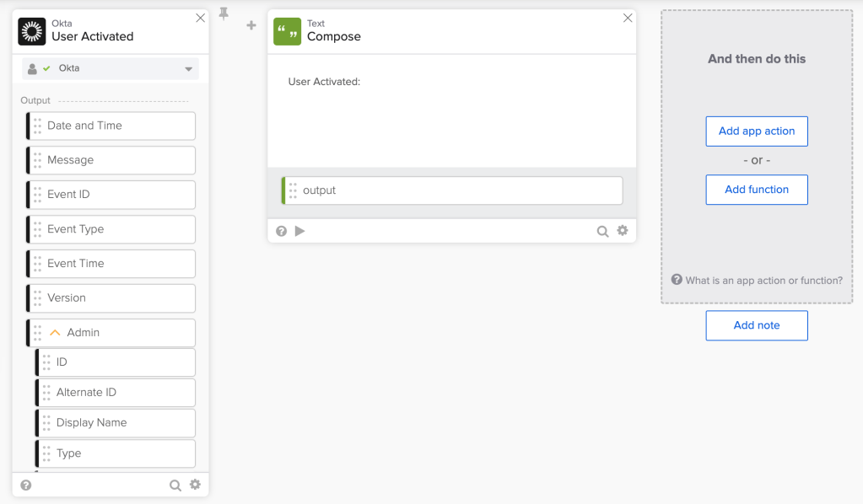Click the Add note button
The image size is (863, 504).
[x=757, y=325]
